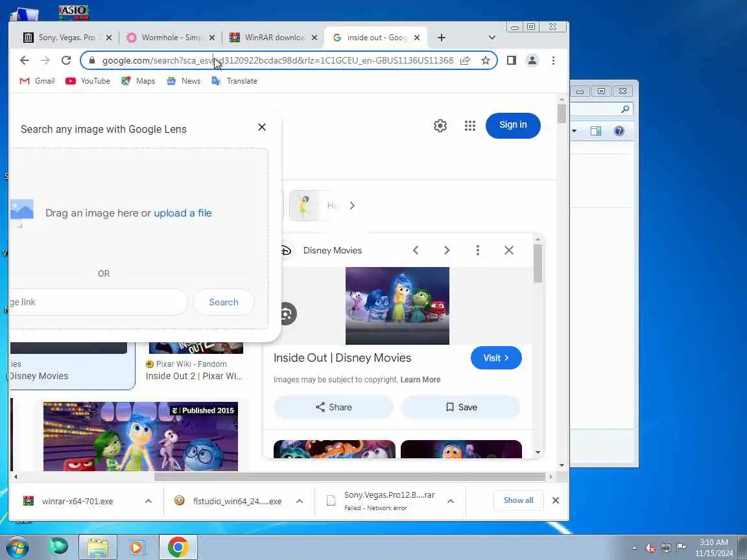This screenshot has height=560, width=747.
Task: Open the media player taskbar icon
Action: click(136, 547)
